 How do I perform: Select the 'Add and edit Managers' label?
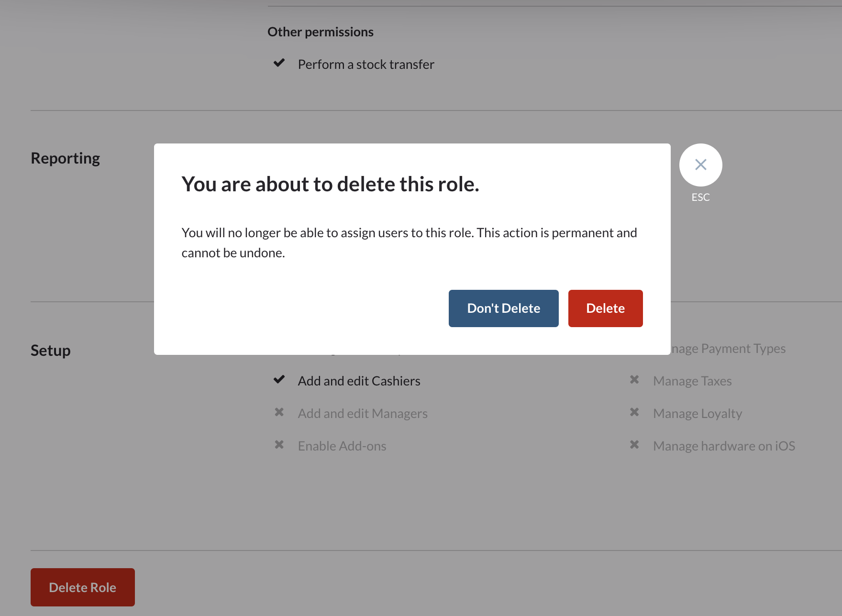[363, 413]
